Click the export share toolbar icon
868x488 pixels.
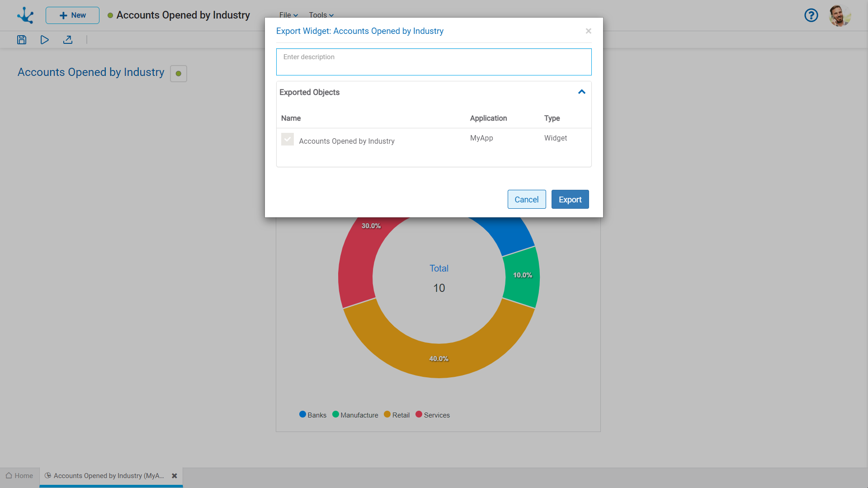[x=68, y=40]
